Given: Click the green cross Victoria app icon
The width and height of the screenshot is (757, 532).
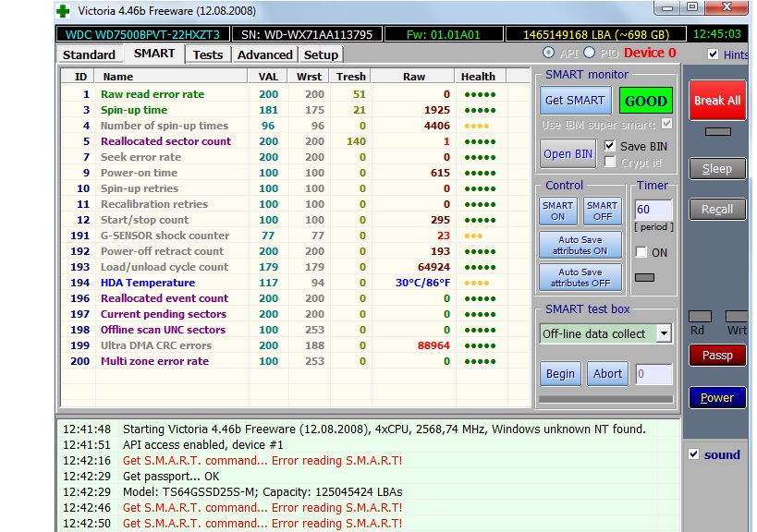Looking at the screenshot, I should tap(63, 10).
